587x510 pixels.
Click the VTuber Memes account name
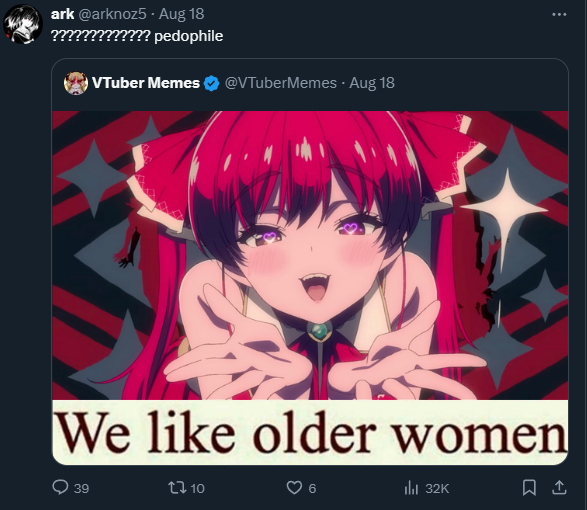pyautogui.click(x=146, y=83)
